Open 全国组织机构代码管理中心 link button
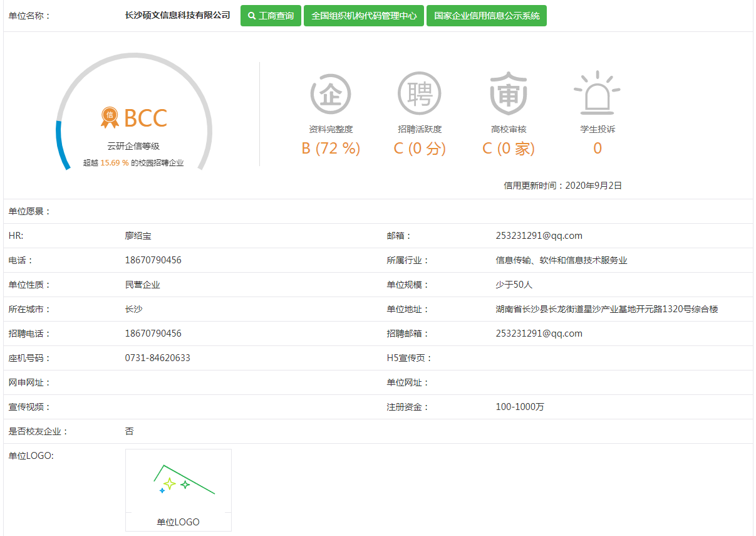This screenshot has height=536, width=756. 364,16
